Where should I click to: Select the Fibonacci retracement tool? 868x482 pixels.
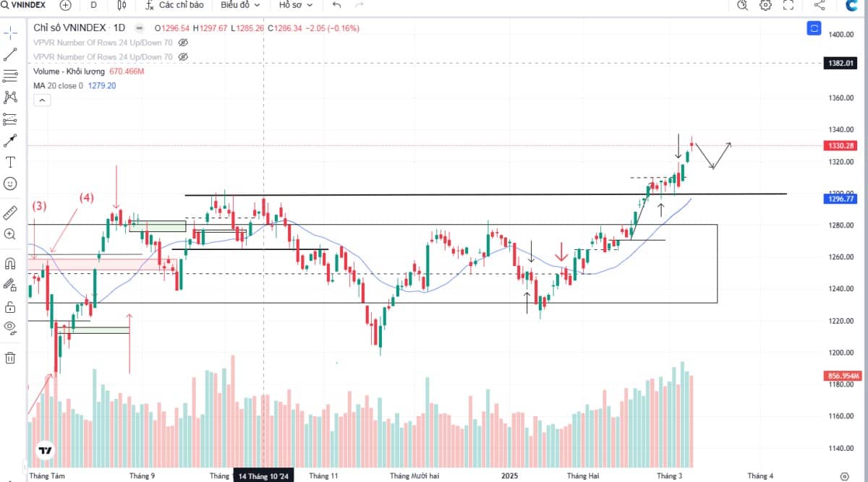pos(10,76)
